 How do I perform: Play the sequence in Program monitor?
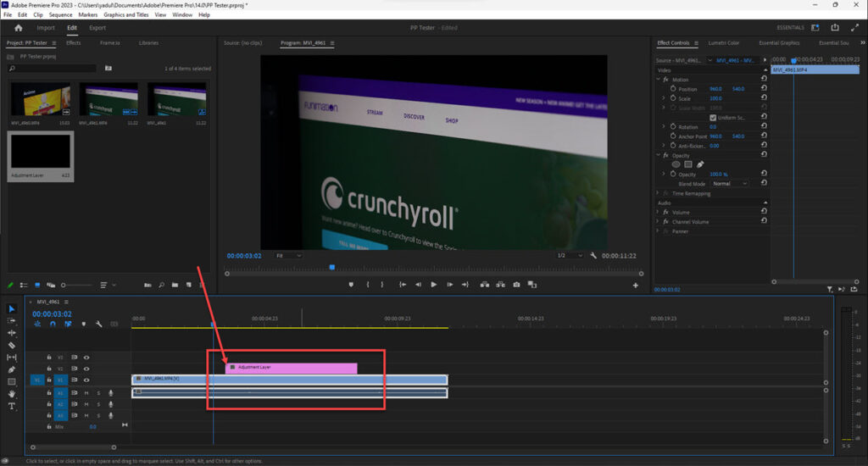(x=433, y=285)
